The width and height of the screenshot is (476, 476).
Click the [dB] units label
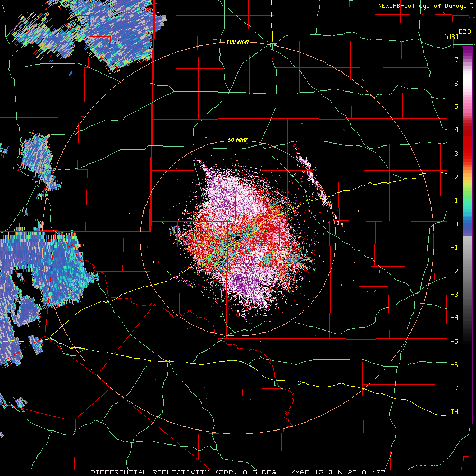click(452, 36)
